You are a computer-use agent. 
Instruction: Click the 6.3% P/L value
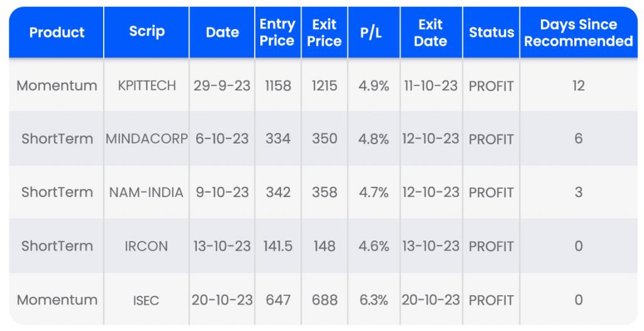click(x=374, y=300)
